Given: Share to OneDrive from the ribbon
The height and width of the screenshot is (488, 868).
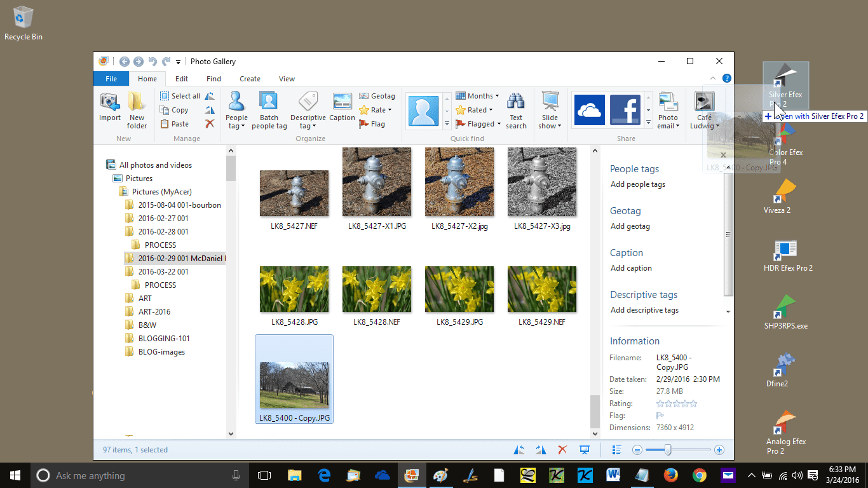Looking at the screenshot, I should [590, 110].
